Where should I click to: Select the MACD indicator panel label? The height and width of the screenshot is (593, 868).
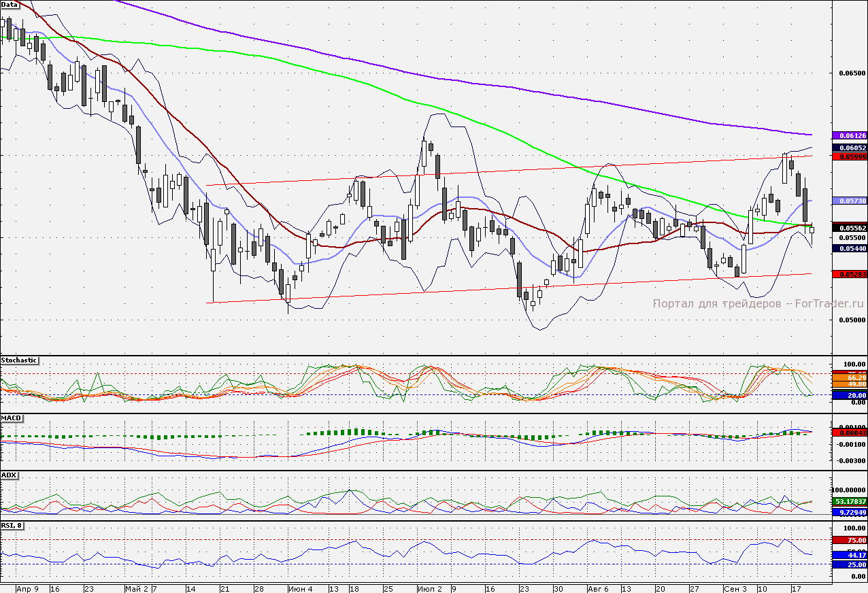pyautogui.click(x=11, y=417)
